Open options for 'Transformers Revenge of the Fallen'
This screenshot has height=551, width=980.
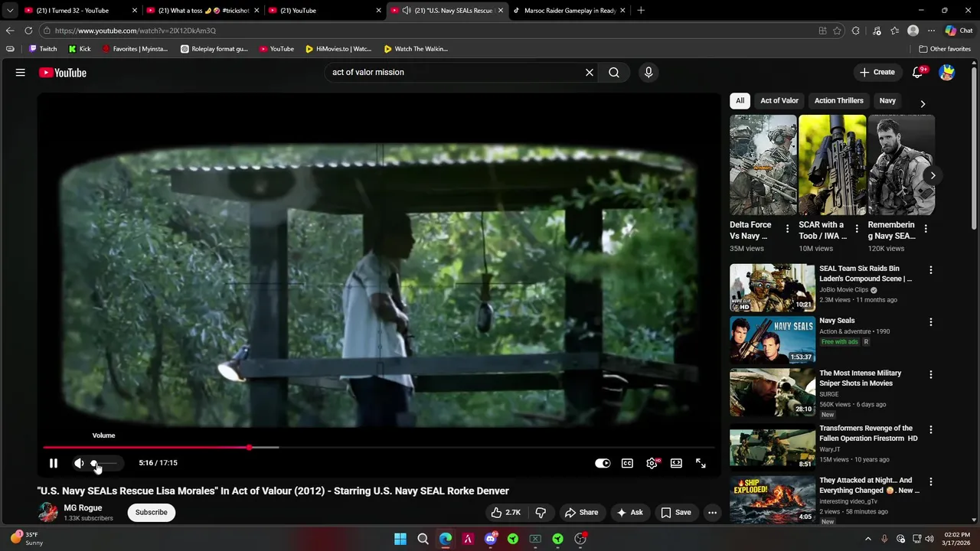tap(931, 430)
